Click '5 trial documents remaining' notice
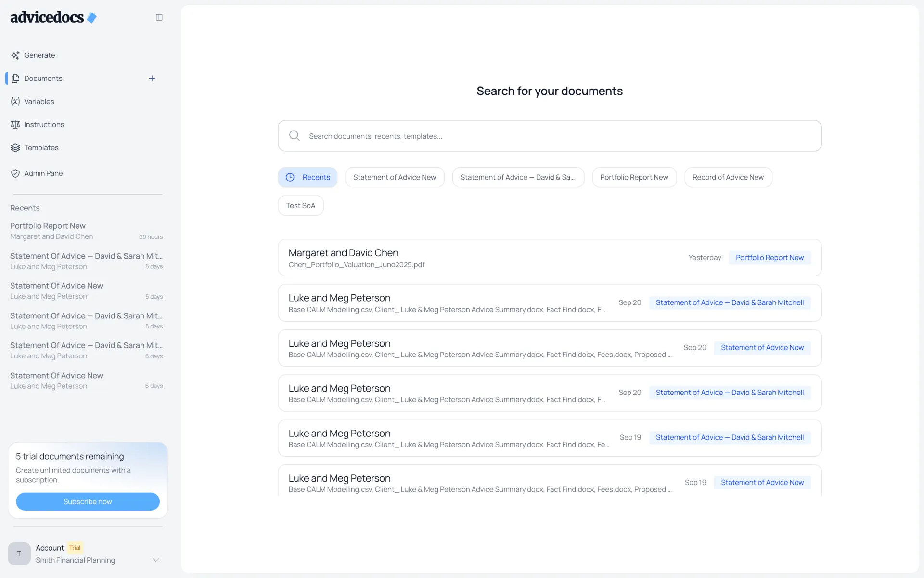 coord(70,456)
